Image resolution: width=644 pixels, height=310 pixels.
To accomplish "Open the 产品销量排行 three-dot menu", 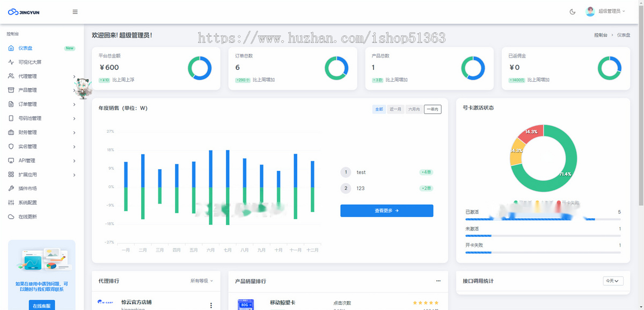I will [x=438, y=280].
